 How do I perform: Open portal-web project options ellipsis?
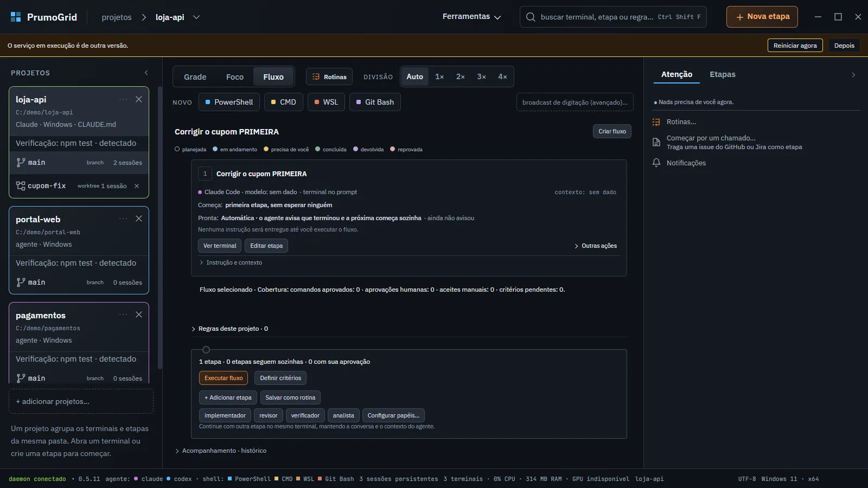coord(123,219)
